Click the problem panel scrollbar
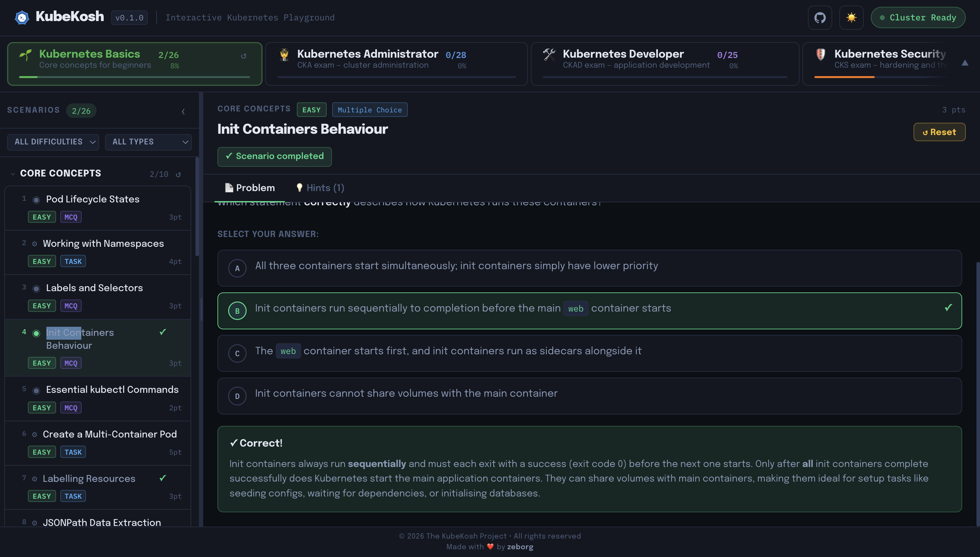Image resolution: width=980 pixels, height=557 pixels. pos(978,394)
